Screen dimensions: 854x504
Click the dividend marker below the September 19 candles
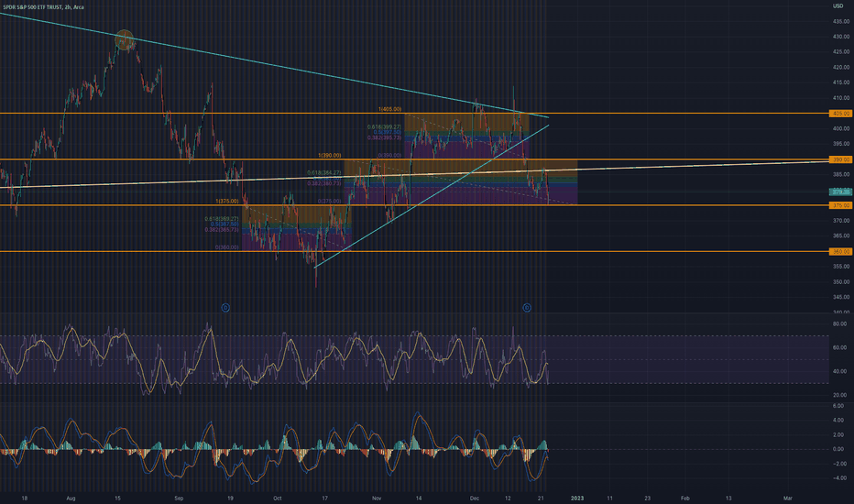pos(225,308)
